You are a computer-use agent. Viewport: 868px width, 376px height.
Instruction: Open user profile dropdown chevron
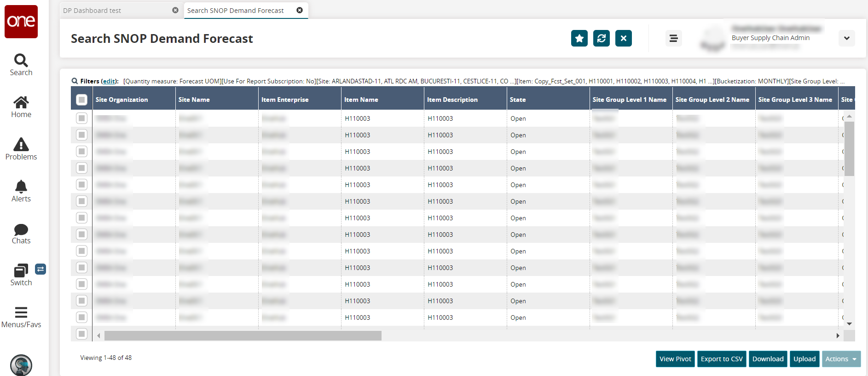coord(846,38)
